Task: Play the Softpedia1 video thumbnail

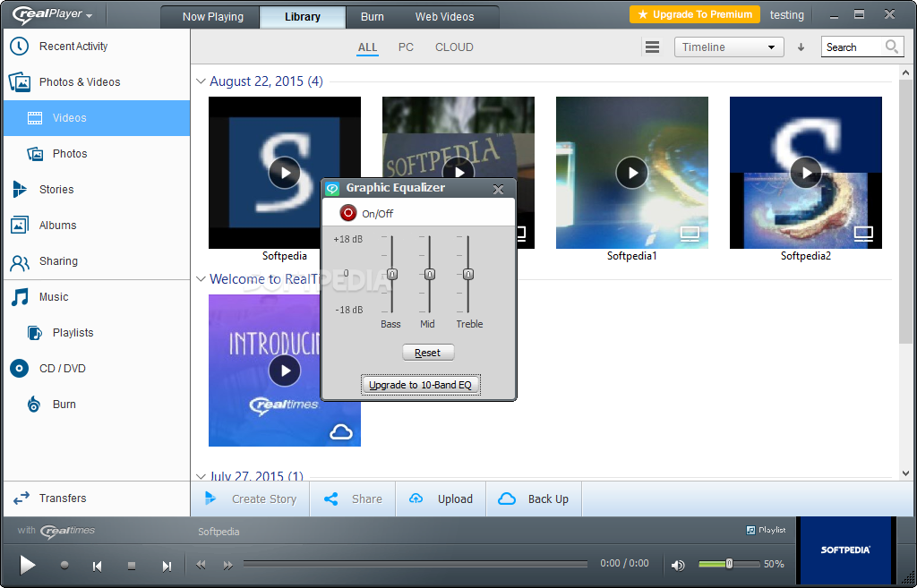Action: point(631,173)
